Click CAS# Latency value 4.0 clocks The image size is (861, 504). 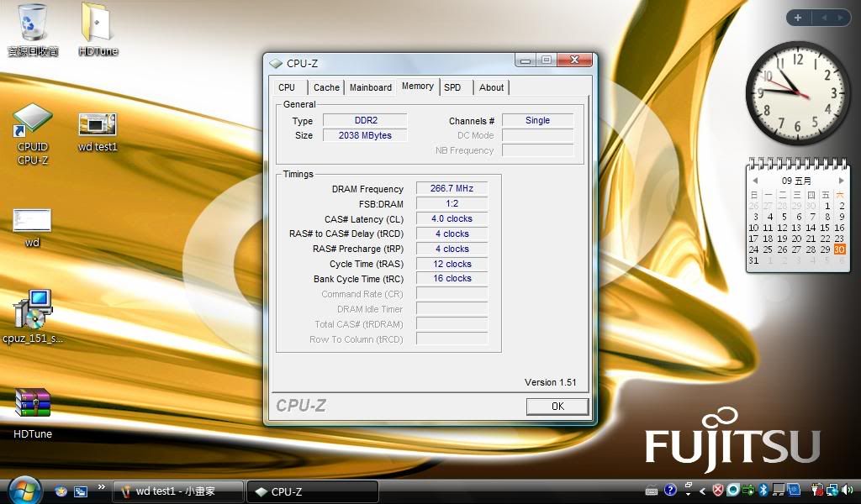click(x=452, y=218)
